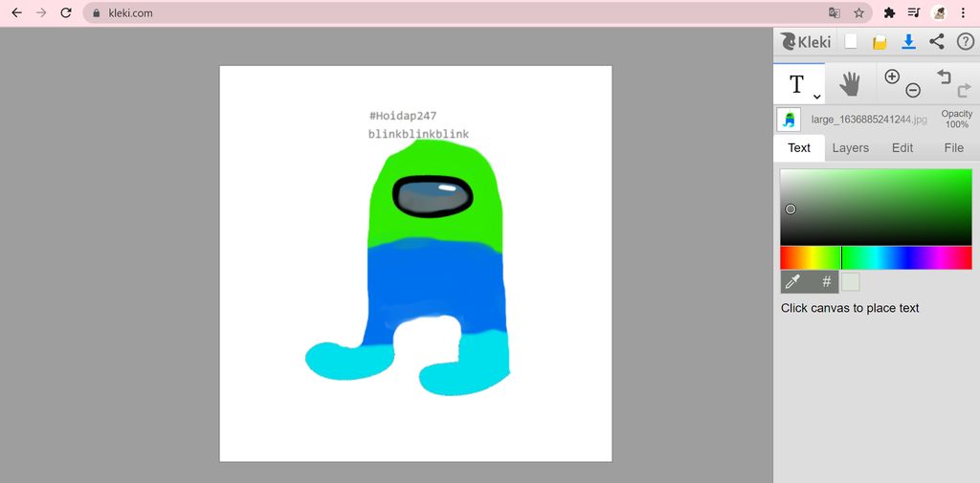
Task: Click the crewmate visor on the canvas
Action: [x=433, y=196]
